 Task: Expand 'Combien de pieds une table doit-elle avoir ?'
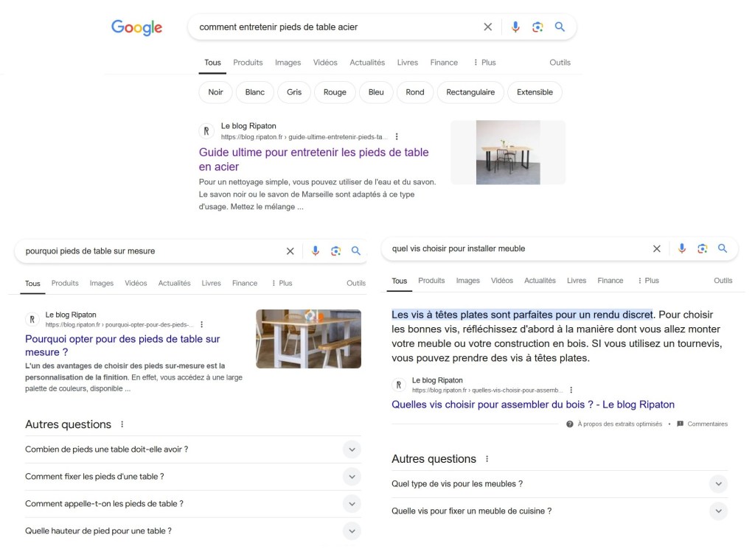coord(352,449)
